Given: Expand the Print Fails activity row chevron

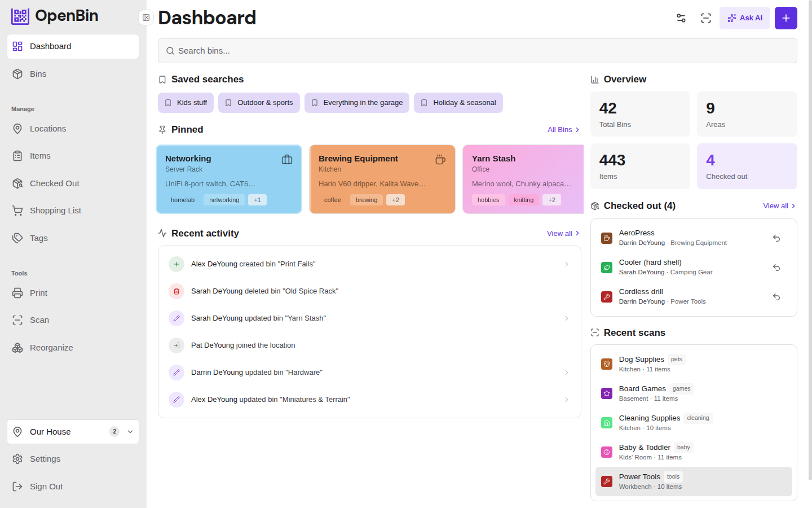Looking at the screenshot, I should click(x=567, y=264).
